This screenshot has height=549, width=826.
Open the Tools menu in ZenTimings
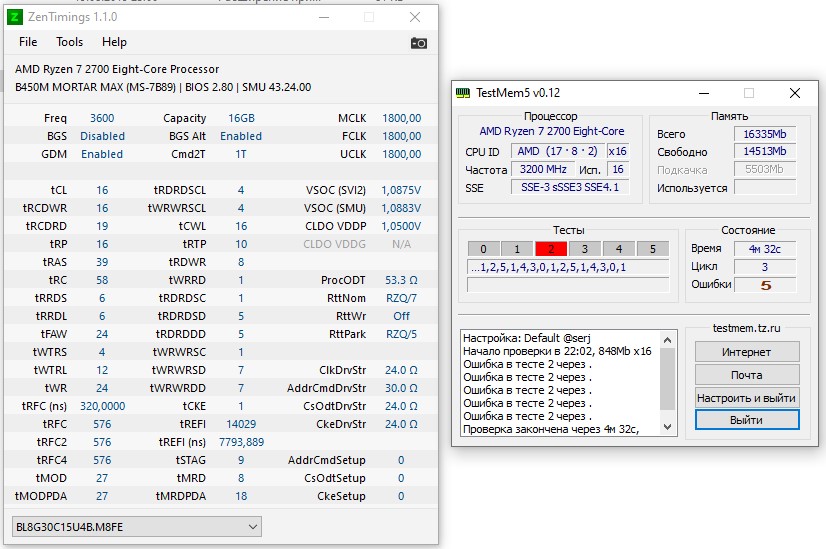70,42
